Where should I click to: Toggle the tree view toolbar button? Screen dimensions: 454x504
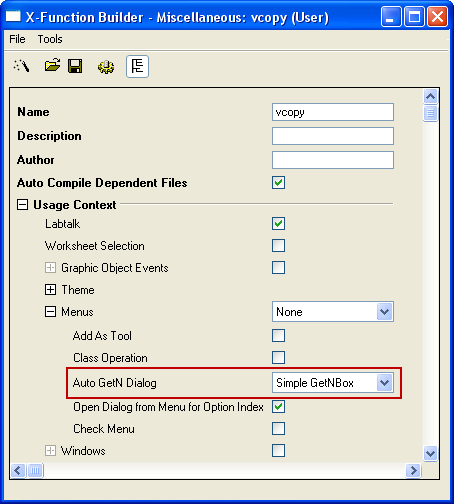(x=137, y=66)
